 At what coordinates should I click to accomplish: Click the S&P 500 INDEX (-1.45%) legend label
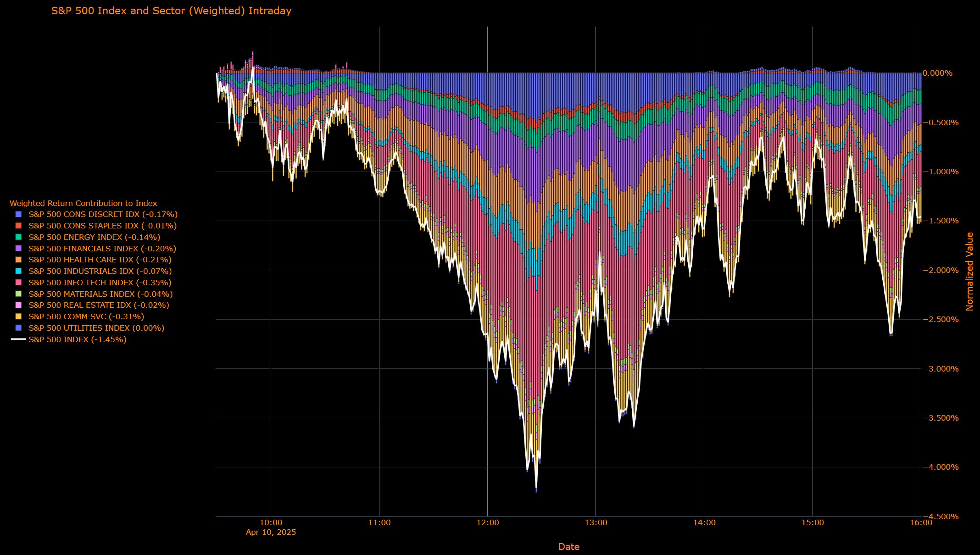click(x=78, y=339)
